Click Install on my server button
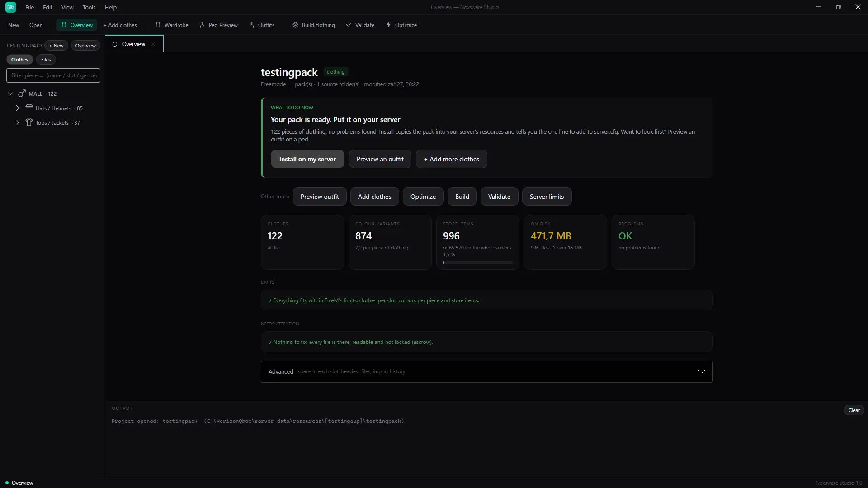Screen dimensions: 868x488 307,159
